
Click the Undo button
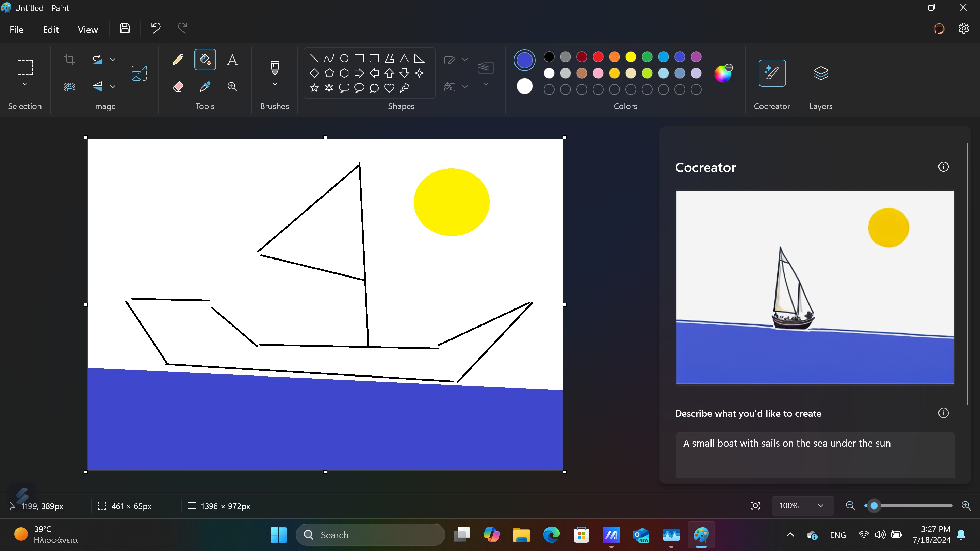(x=156, y=28)
